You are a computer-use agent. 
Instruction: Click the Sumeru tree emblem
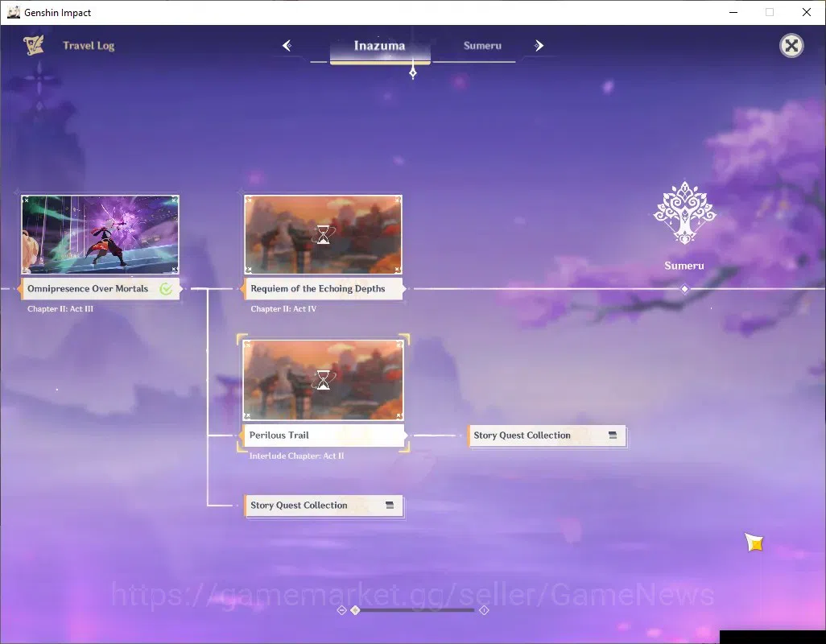[x=684, y=213]
